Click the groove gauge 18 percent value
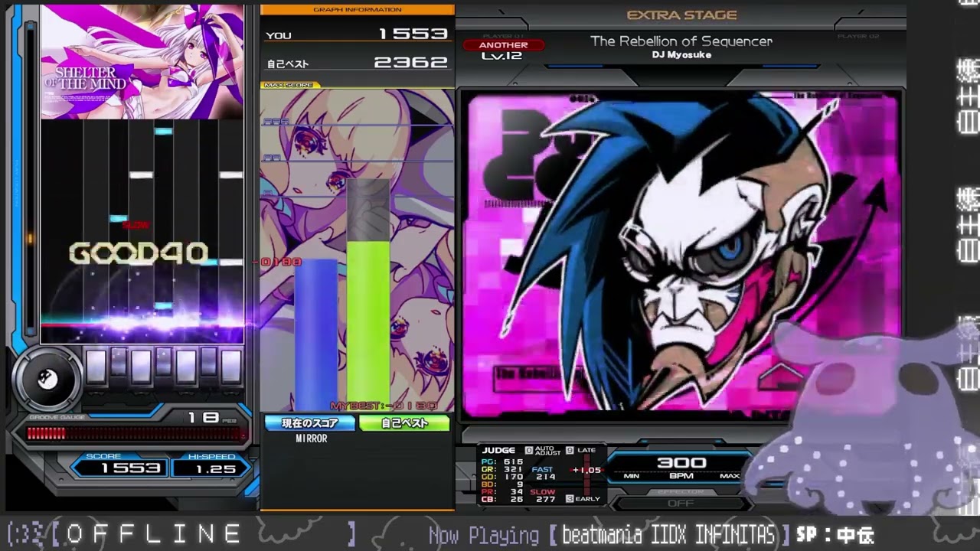The image size is (980, 551). (204, 417)
